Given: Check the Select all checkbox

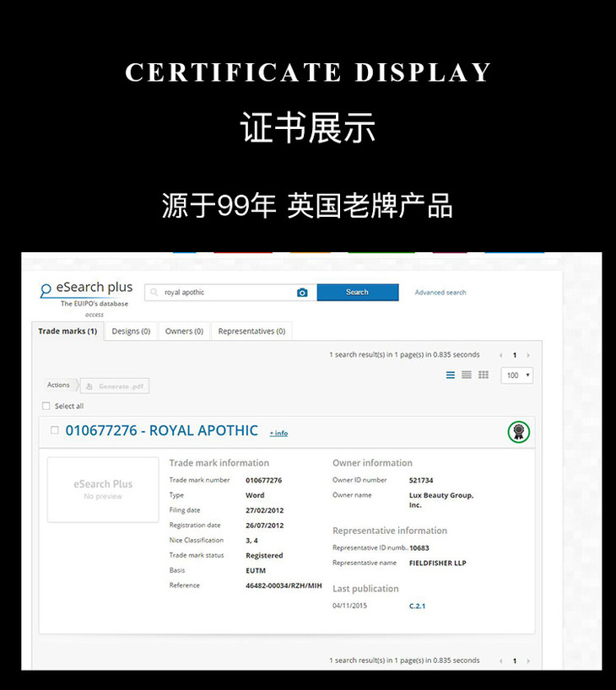Looking at the screenshot, I should point(46,406).
